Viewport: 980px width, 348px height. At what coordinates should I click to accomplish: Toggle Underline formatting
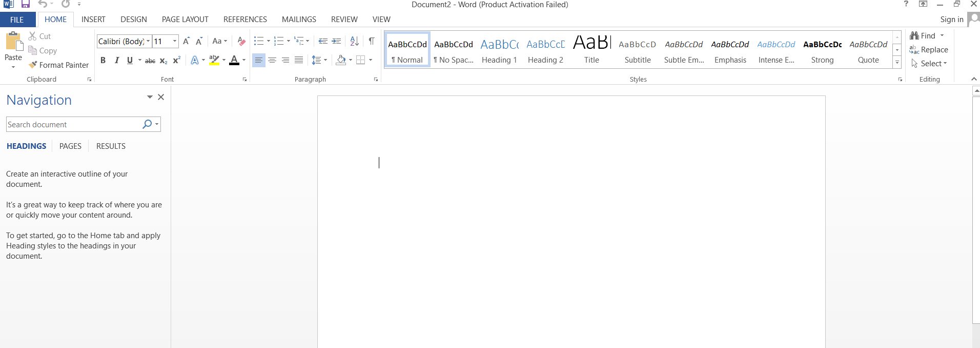coord(130,61)
